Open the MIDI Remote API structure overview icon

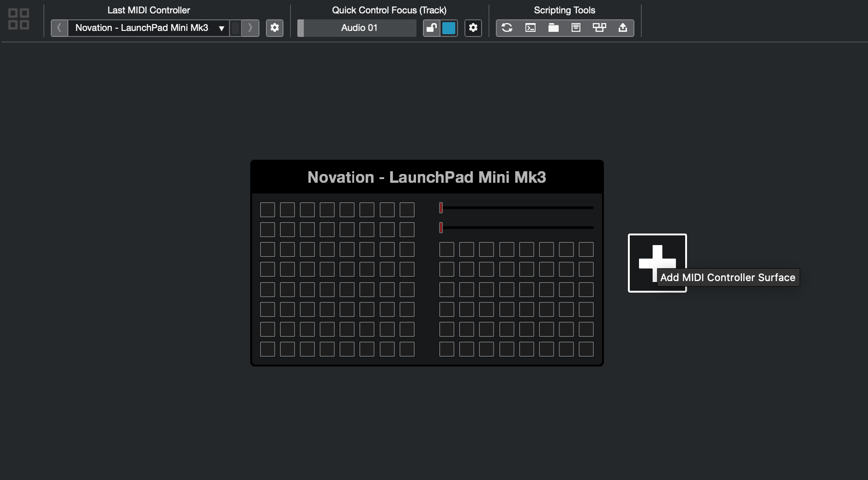pyautogui.click(x=599, y=28)
